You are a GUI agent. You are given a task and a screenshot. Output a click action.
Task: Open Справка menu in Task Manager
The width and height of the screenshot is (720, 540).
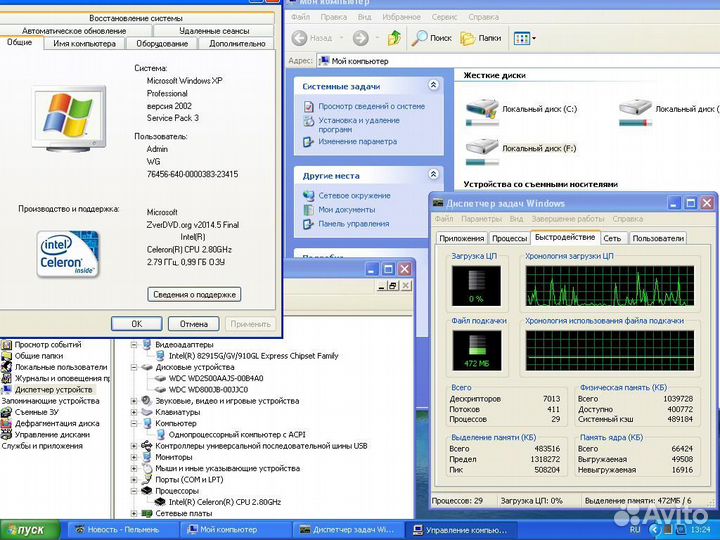627,219
